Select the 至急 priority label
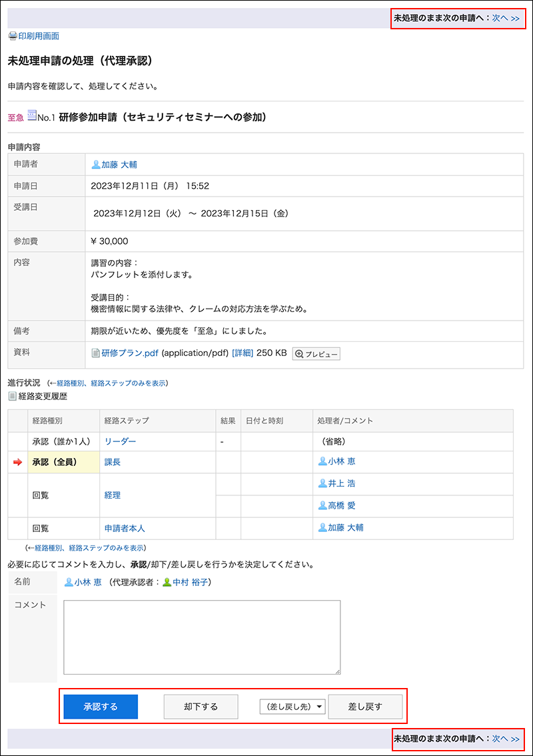Image resolution: width=533 pixels, height=756 pixels. 16,117
